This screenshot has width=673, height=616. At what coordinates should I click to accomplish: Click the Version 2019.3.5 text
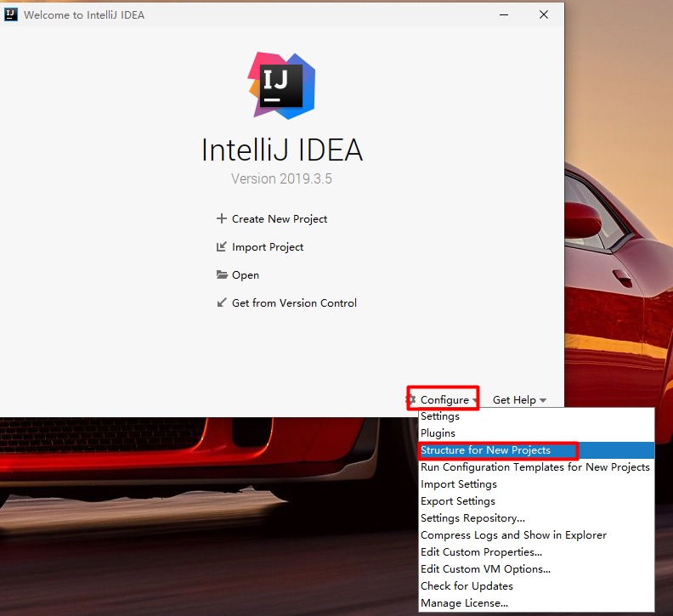(x=281, y=178)
